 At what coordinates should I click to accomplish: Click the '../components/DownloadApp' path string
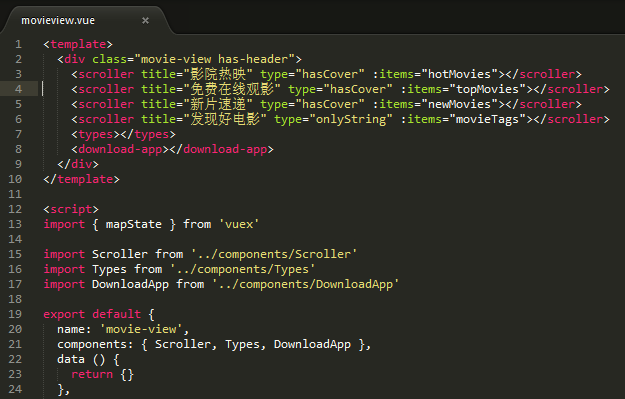pos(305,284)
